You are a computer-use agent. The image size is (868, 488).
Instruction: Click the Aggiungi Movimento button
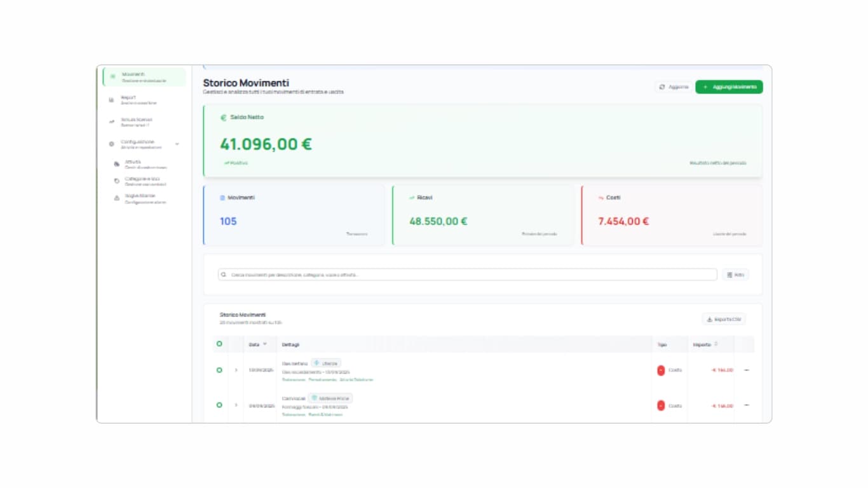[x=729, y=86]
